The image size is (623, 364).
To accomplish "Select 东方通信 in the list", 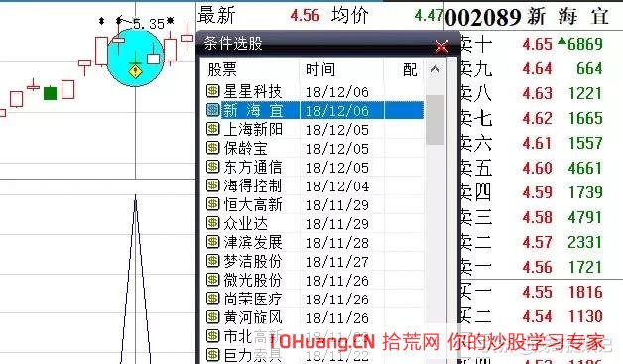I will point(253,167).
